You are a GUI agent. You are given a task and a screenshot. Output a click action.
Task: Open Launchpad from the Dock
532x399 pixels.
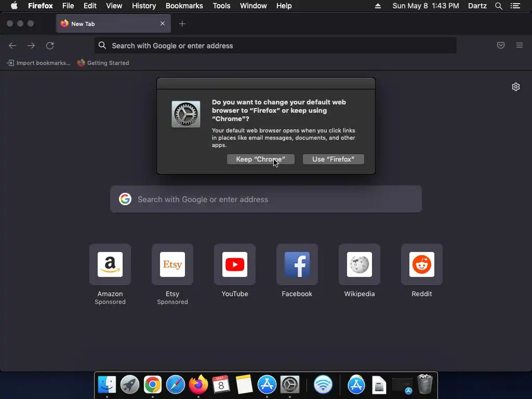(x=130, y=384)
